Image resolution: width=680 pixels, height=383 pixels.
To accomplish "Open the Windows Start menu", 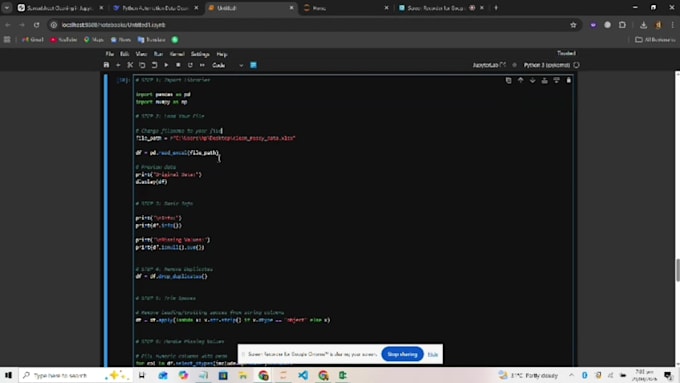I will point(8,375).
